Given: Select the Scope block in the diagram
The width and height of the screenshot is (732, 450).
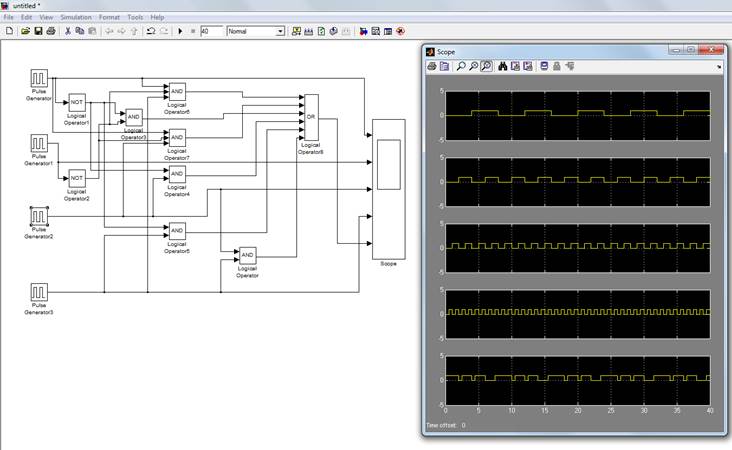Looking at the screenshot, I should coord(389,189).
